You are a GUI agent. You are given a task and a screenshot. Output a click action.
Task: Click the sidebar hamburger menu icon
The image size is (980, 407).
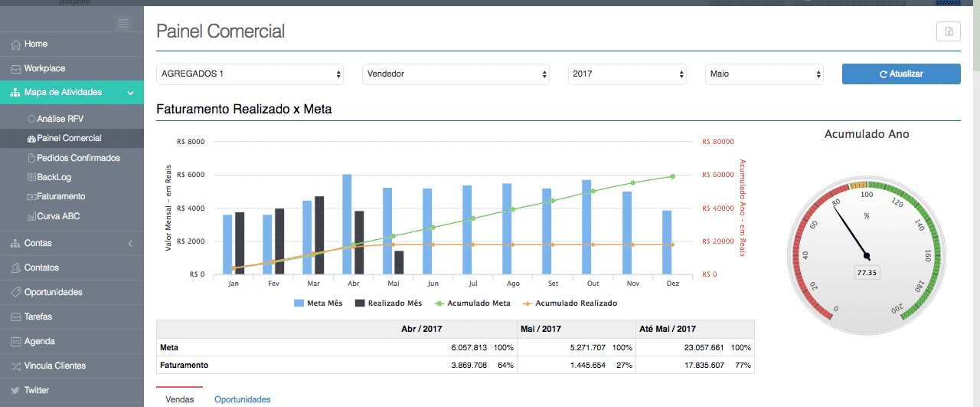[123, 24]
